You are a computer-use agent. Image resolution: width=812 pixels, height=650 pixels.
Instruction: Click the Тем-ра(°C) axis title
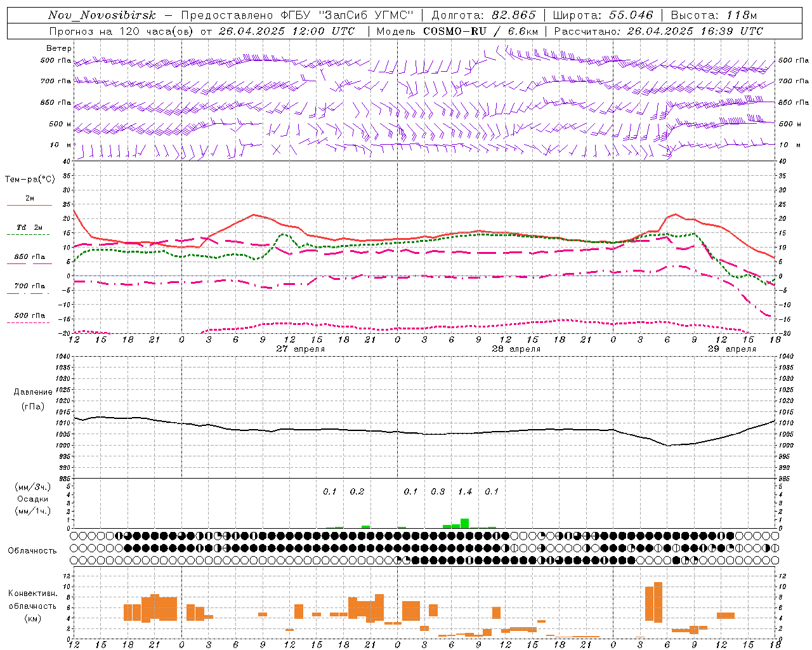click(30, 180)
